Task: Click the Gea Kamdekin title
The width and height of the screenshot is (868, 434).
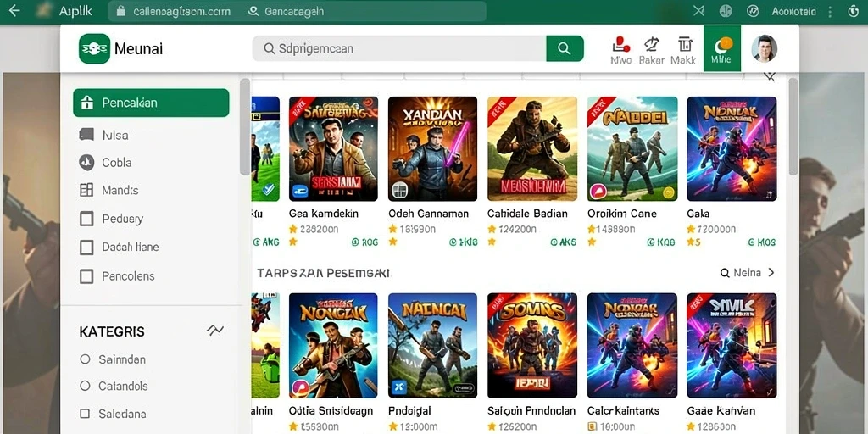Action: (324, 214)
